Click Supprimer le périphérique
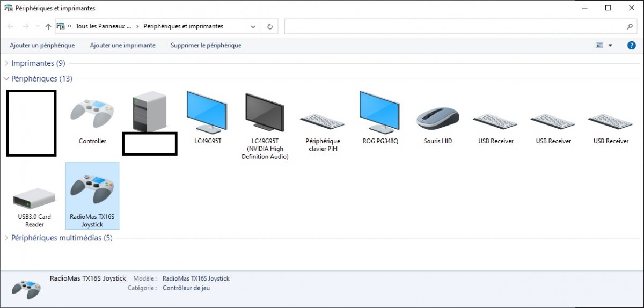Screen dimensions: 644x308 [206, 46]
